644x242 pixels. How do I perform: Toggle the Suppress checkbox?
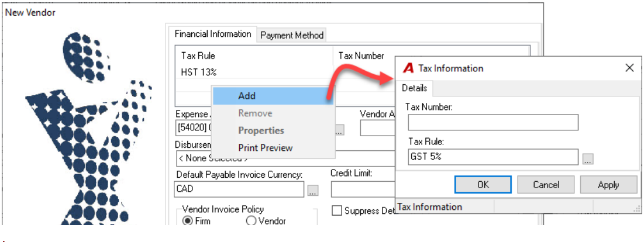coord(337,211)
